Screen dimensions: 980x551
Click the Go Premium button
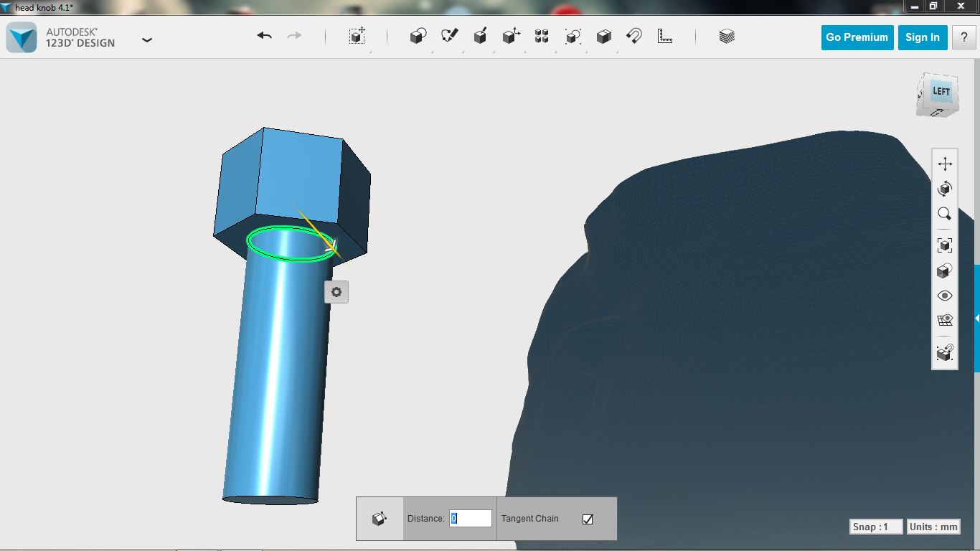click(x=857, y=37)
